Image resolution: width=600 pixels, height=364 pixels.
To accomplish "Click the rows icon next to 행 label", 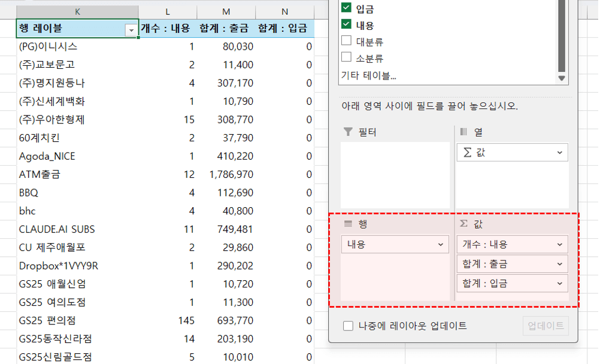I will pos(347,223).
